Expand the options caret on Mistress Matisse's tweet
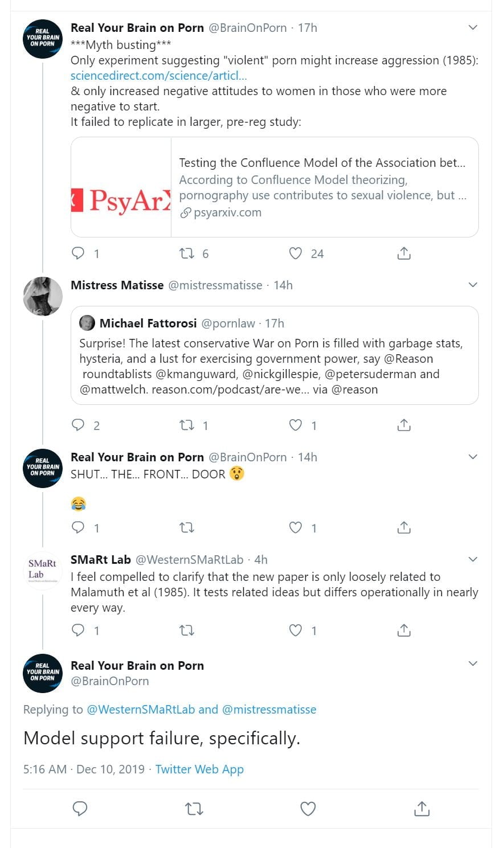Viewport: 504px width, 848px height. point(473,285)
